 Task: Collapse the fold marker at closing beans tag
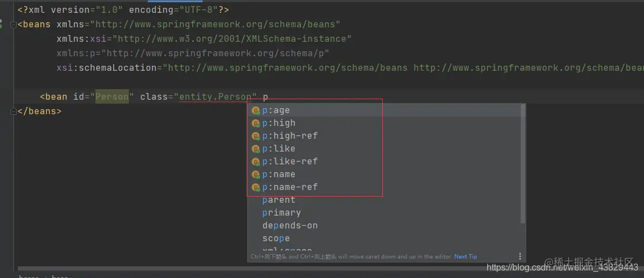tap(13, 111)
